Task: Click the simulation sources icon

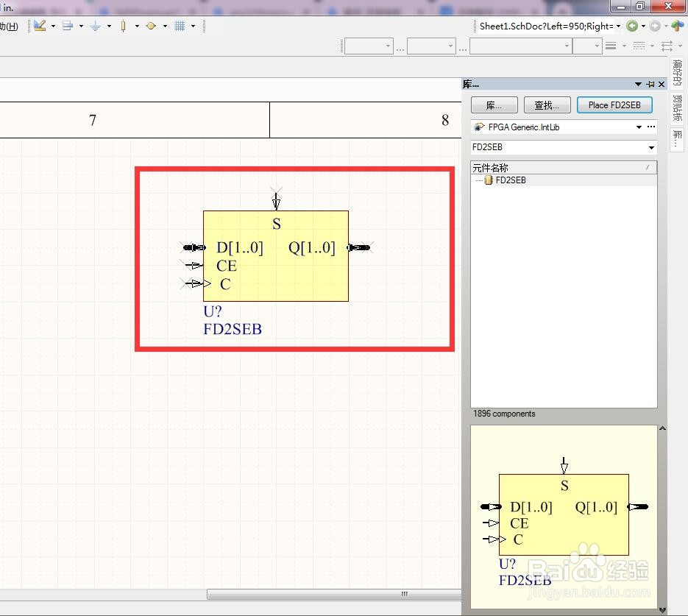Action: (151, 26)
